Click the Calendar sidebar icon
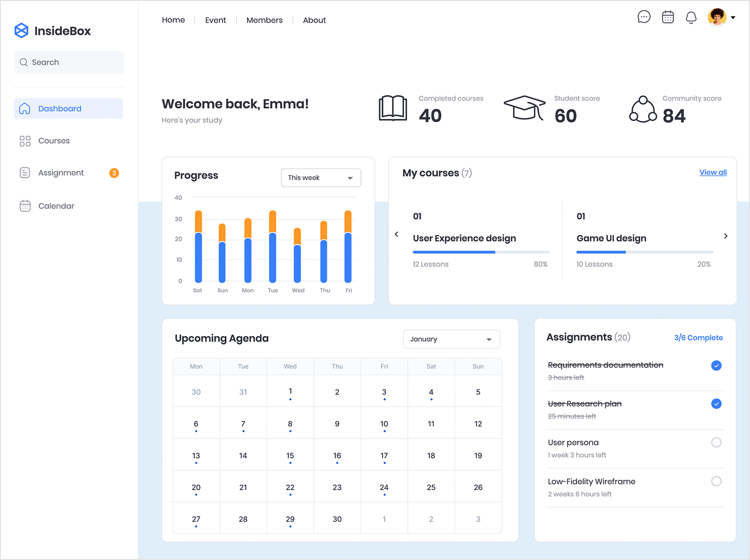Image resolution: width=750 pixels, height=560 pixels. click(x=25, y=206)
